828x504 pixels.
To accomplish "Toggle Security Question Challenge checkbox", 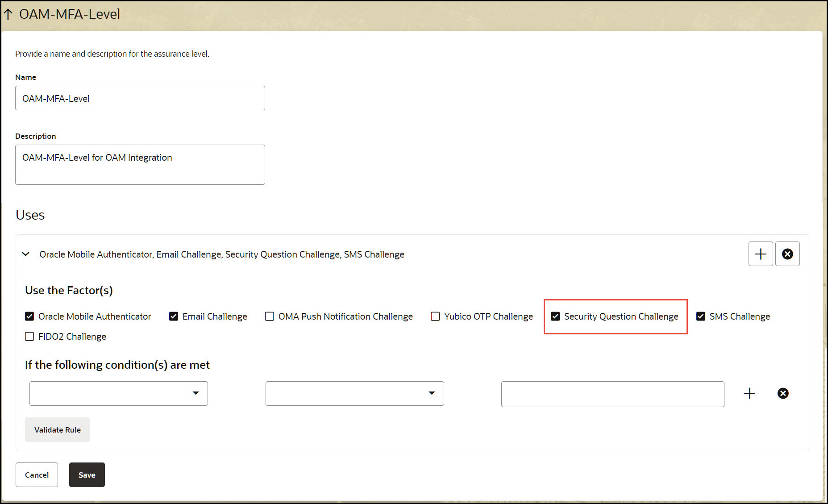I will (555, 317).
